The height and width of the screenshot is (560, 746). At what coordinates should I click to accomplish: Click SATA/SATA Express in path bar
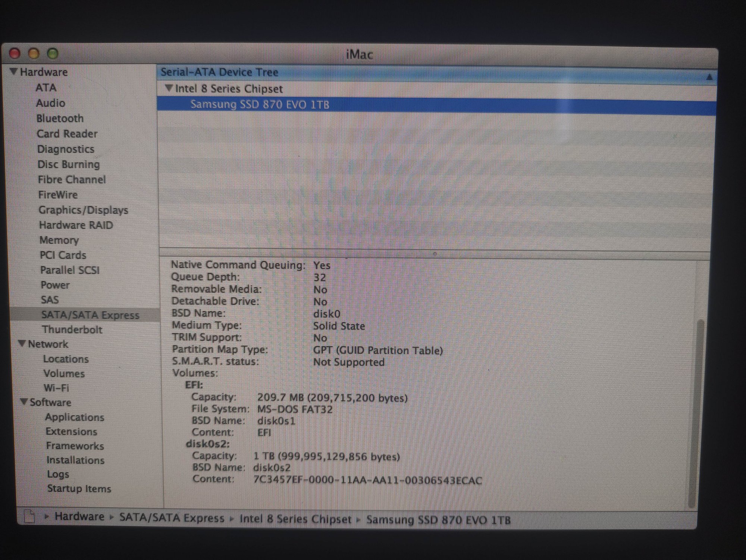[172, 518]
